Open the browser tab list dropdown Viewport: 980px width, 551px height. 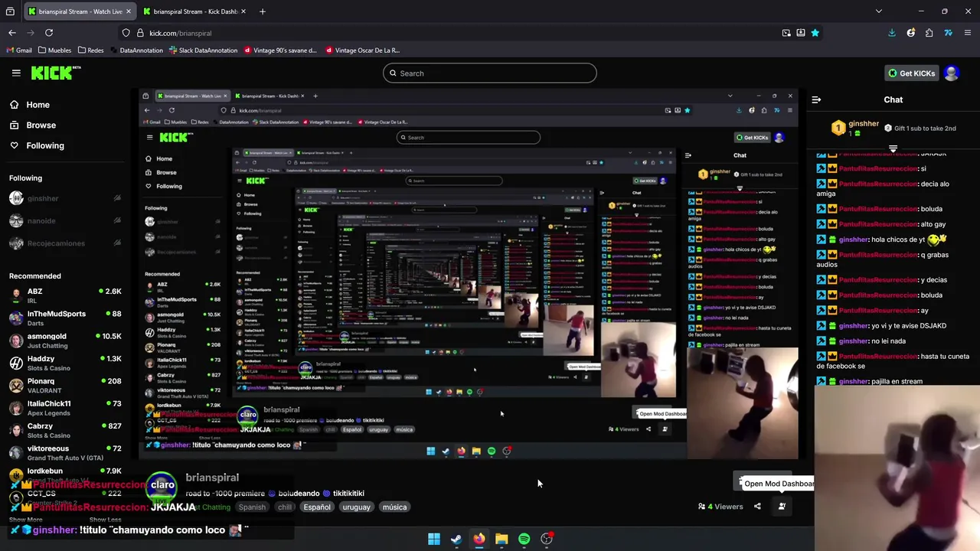click(x=878, y=11)
